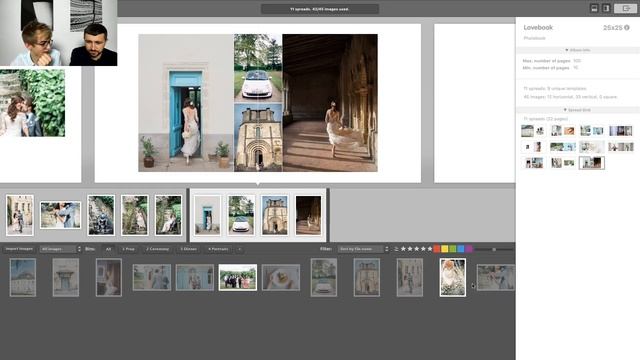Viewport: 640px width, 360px height.
Task: Open the All Images dropdown
Action: point(60,249)
